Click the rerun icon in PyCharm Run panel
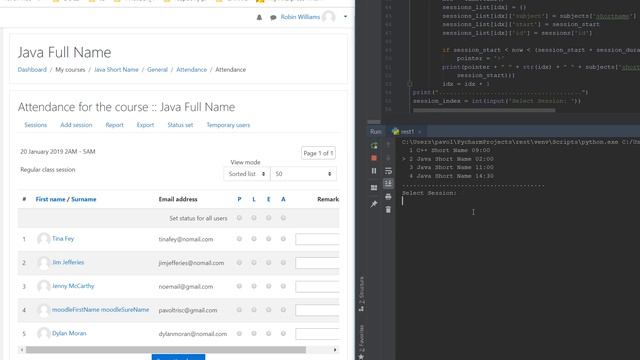The height and width of the screenshot is (360, 640). pos(374,145)
